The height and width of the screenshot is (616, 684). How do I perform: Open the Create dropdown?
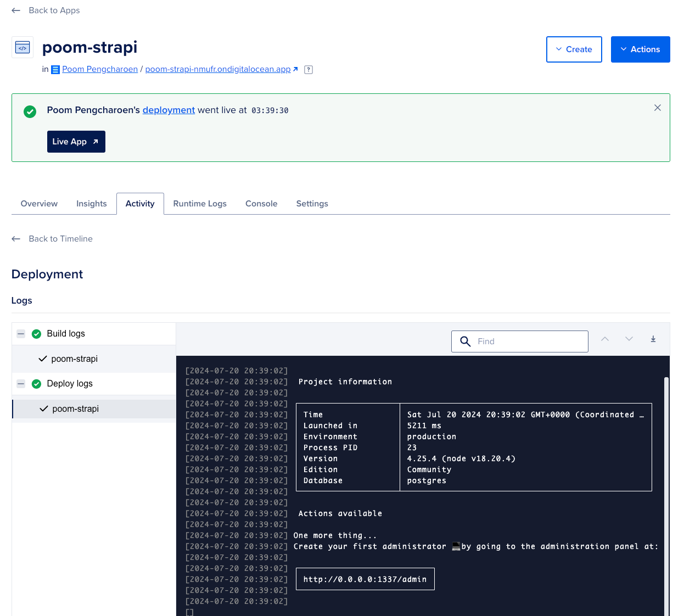tap(574, 49)
